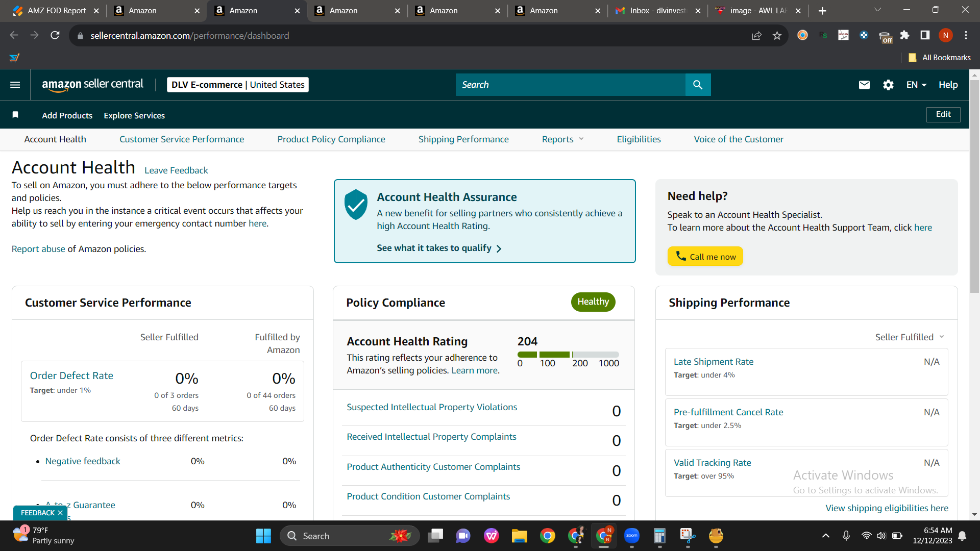Viewport: 980px width, 551px height.
Task: Open the notifications bell in tray
Action: 962,536
